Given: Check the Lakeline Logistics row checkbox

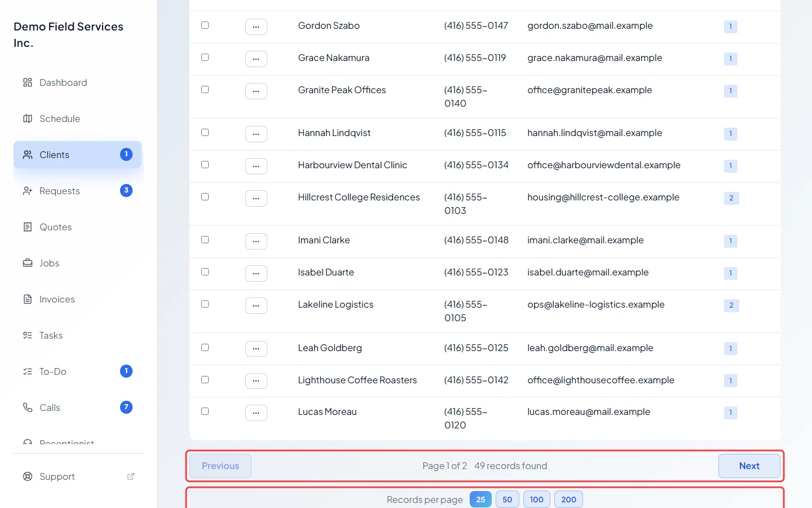Looking at the screenshot, I should (205, 304).
